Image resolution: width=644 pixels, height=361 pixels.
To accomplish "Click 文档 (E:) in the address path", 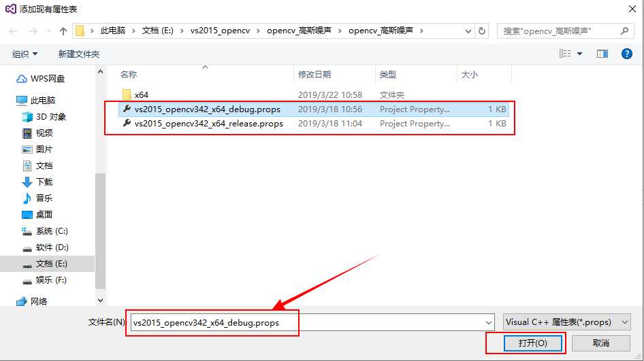I will click(x=158, y=31).
